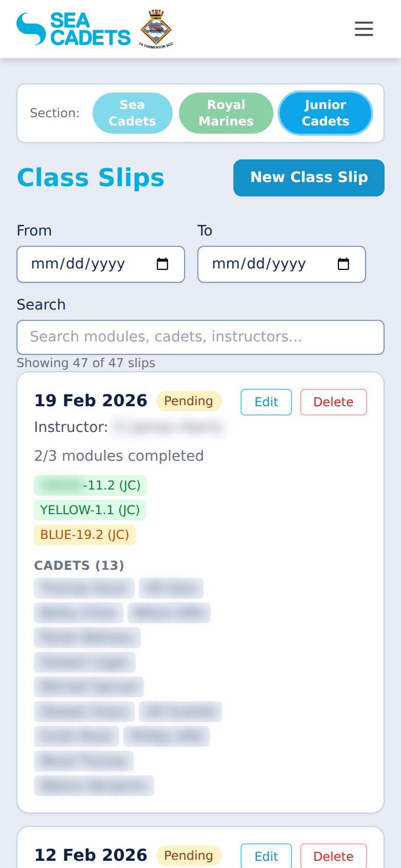The image size is (401, 868).
Task: Open the calendar picker for the From date
Action: coord(162,264)
